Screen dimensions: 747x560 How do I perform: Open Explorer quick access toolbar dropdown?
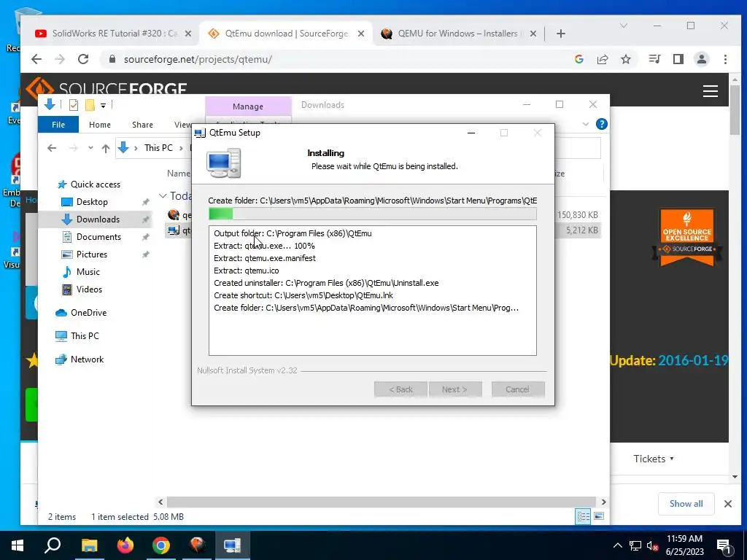[103, 105]
